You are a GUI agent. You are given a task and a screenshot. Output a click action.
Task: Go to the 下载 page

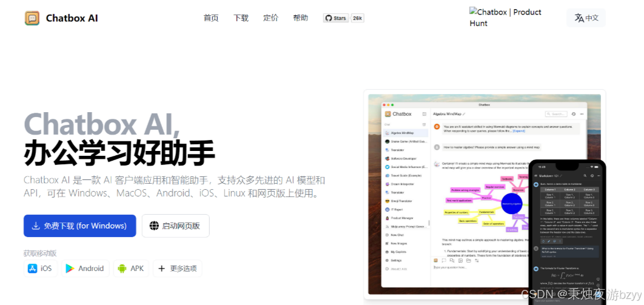point(241,18)
